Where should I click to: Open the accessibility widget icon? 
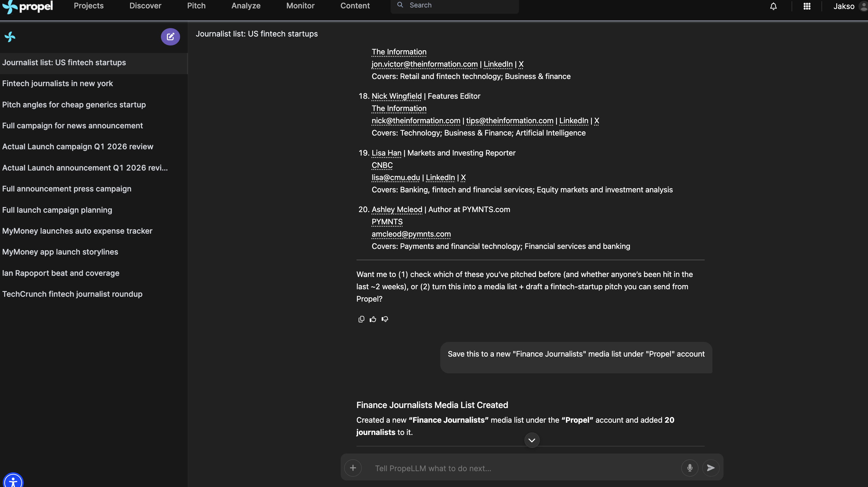pos(13,481)
